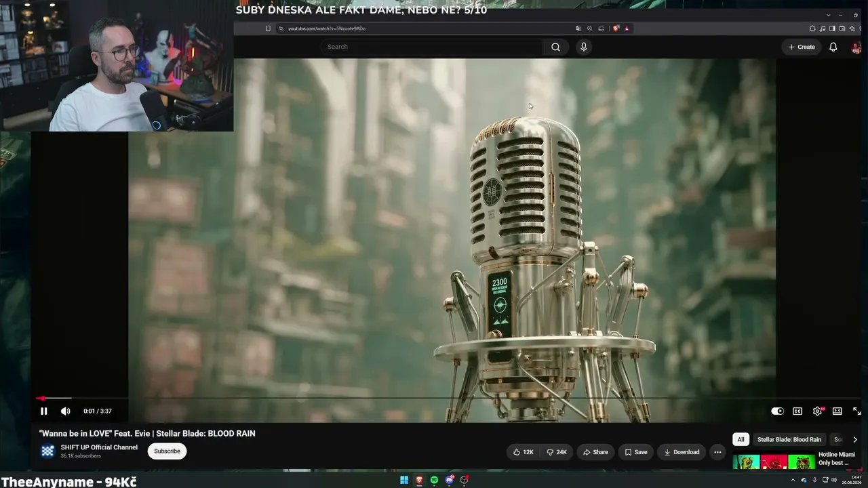Bookmark the page in the browser
This screenshot has width=868, height=488.
click(268, 28)
